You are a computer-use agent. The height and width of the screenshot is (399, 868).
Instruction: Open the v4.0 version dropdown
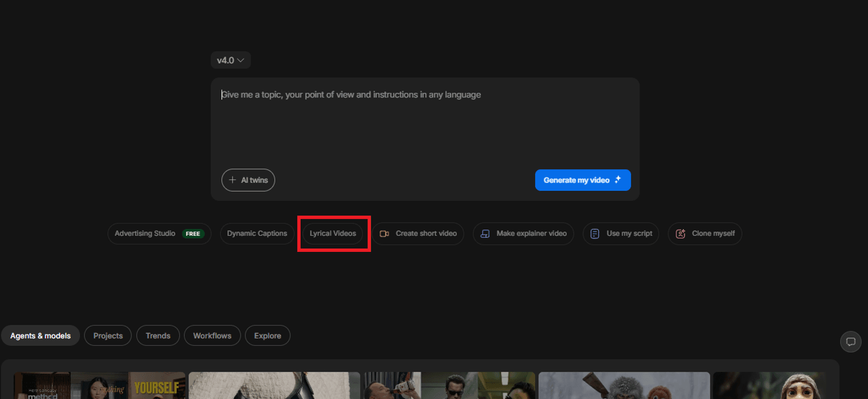(x=230, y=60)
